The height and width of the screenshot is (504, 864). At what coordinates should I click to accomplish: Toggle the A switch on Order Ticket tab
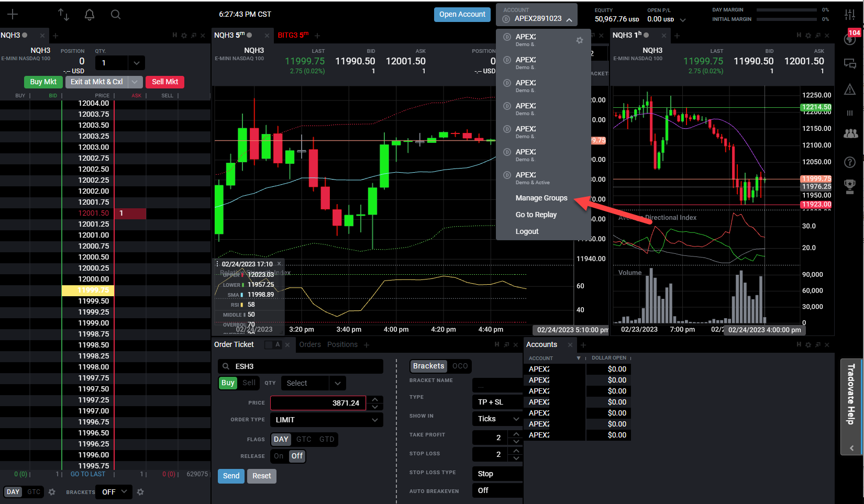tap(273, 344)
